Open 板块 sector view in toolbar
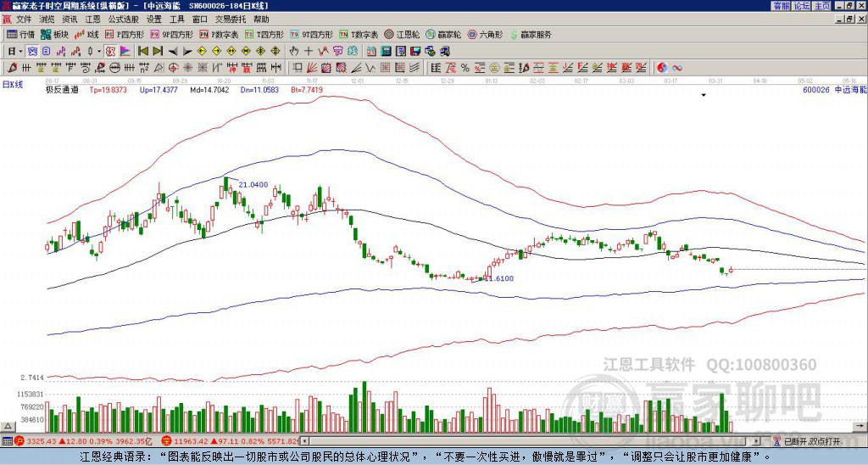This screenshot has width=868, height=465. click(54, 34)
